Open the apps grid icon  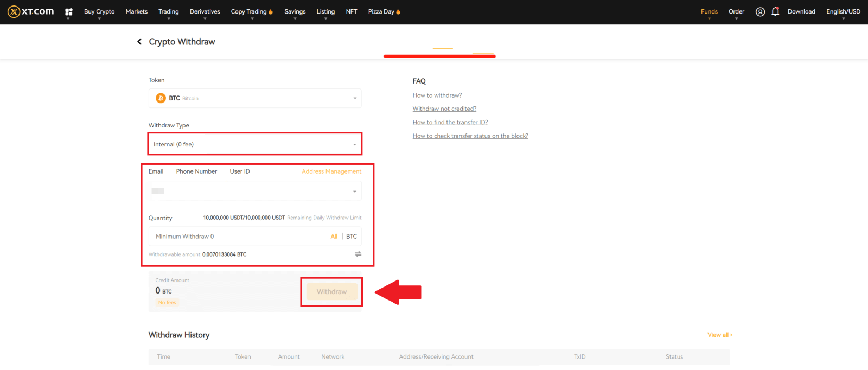(x=69, y=11)
